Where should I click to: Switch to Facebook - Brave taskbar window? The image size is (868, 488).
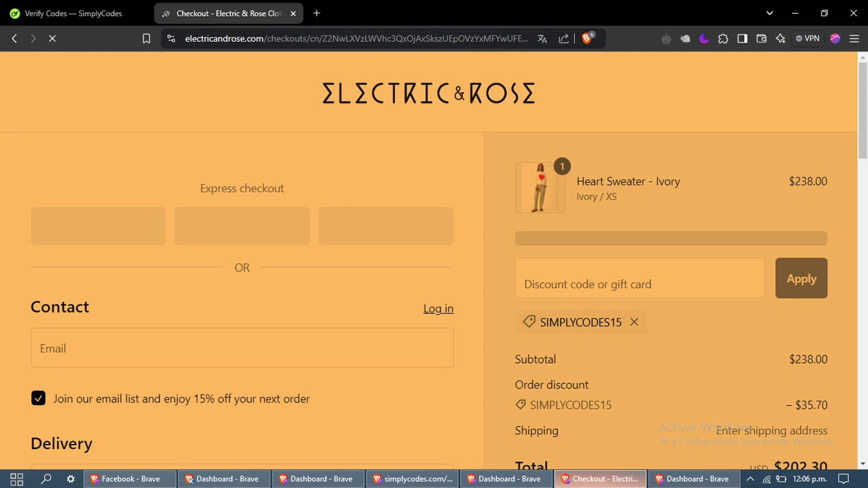tap(130, 479)
